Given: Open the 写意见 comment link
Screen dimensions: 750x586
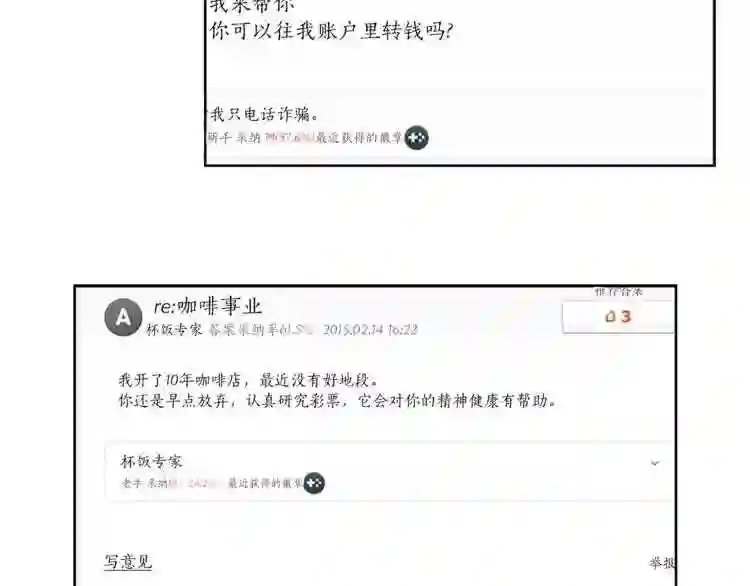Looking at the screenshot, I should pos(128,562).
